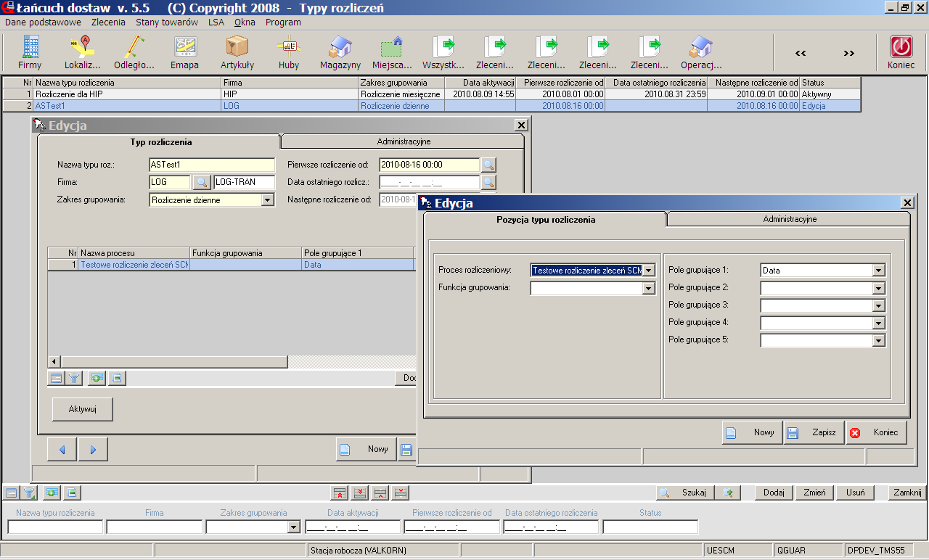Click list view icon in main bottom bar

click(x=11, y=493)
